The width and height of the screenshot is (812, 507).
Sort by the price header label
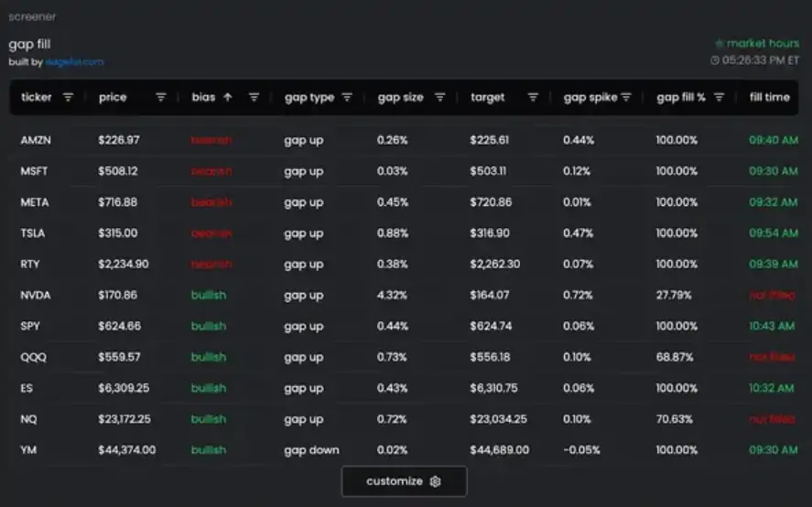tap(113, 97)
